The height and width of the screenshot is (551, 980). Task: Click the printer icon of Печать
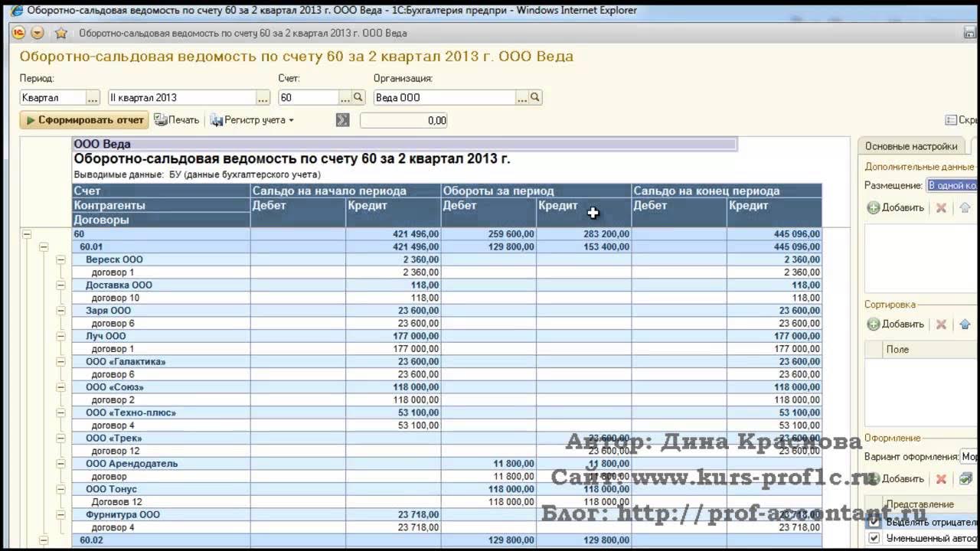click(x=160, y=120)
